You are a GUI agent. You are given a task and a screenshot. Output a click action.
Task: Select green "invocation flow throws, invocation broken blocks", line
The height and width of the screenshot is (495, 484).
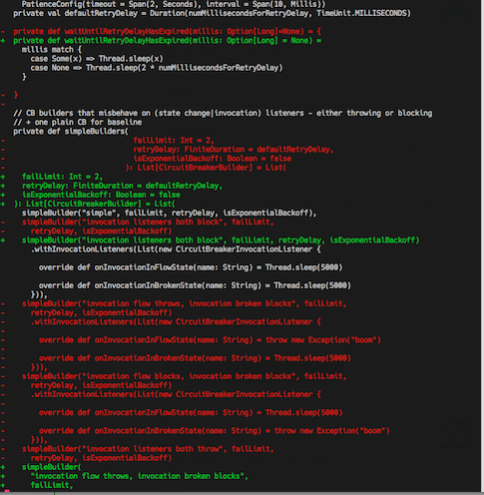[x=139, y=476]
